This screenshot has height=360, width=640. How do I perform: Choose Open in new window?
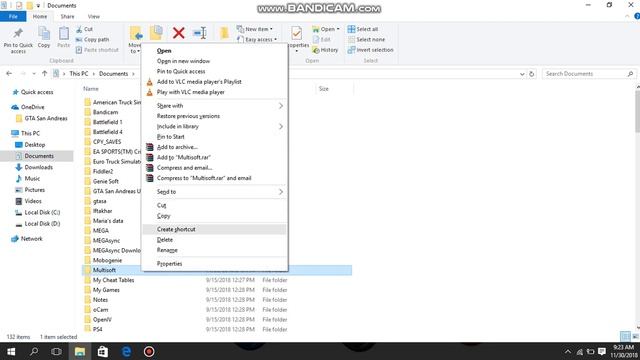click(215, 61)
